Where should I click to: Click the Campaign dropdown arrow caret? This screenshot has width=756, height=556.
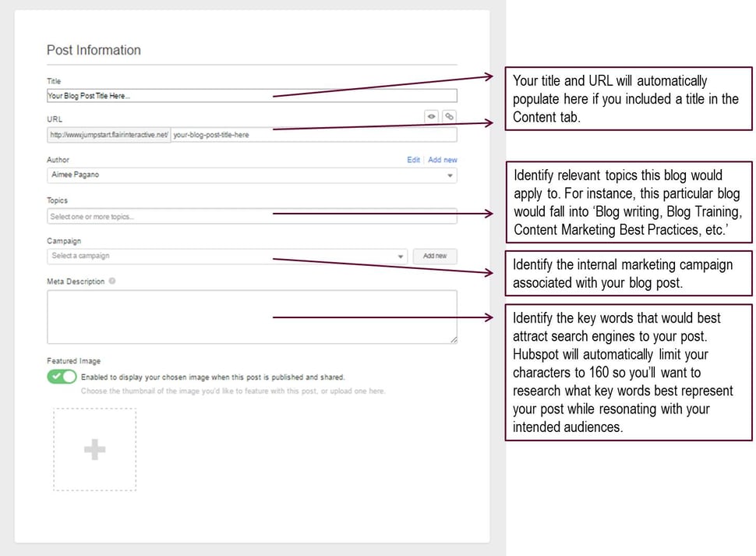[x=401, y=256]
